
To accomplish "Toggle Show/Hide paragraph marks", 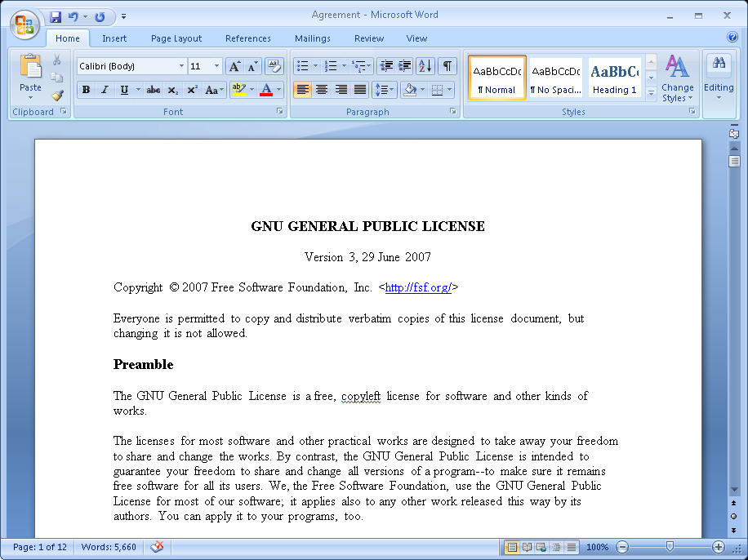I will 447,66.
